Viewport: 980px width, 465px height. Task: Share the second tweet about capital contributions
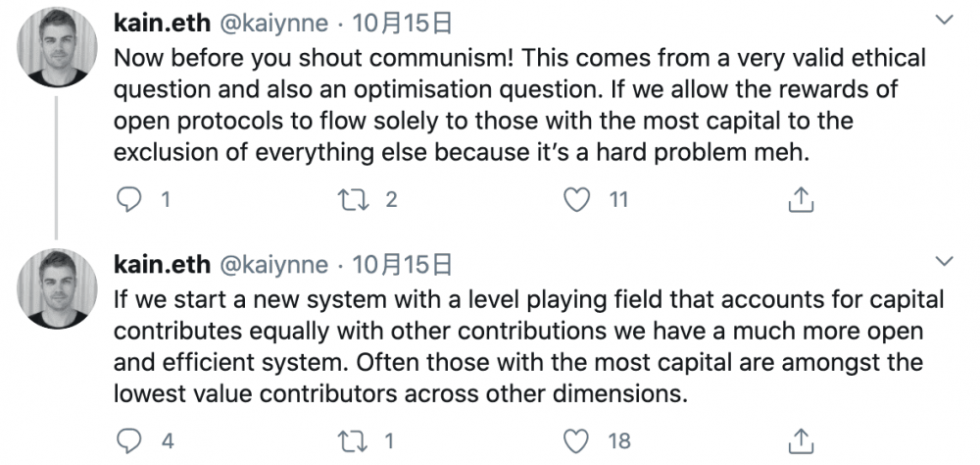pyautogui.click(x=801, y=441)
